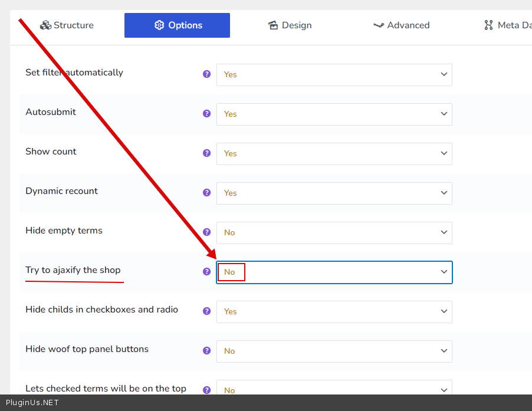532x411 pixels.
Task: Click help icon beside Dynamic recount
Action: click(206, 193)
